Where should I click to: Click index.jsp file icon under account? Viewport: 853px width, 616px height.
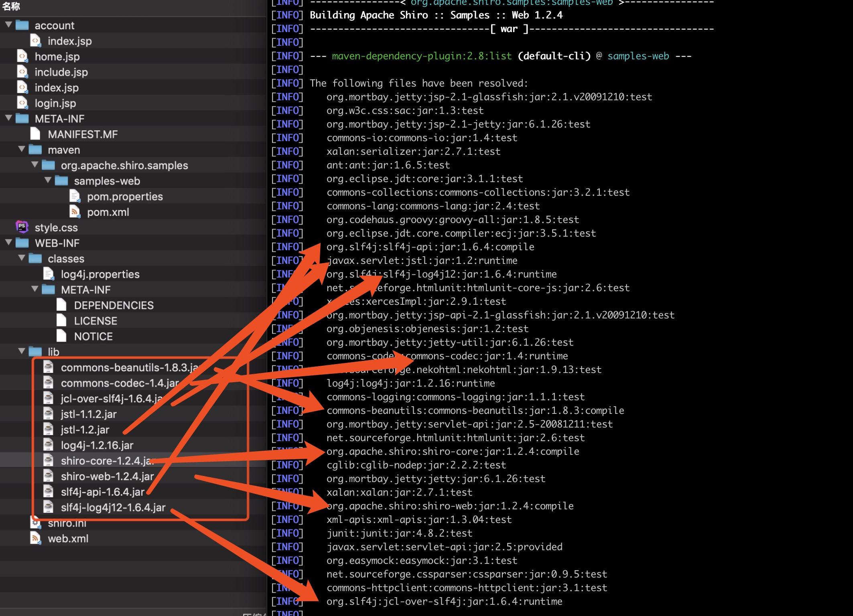pos(35,41)
